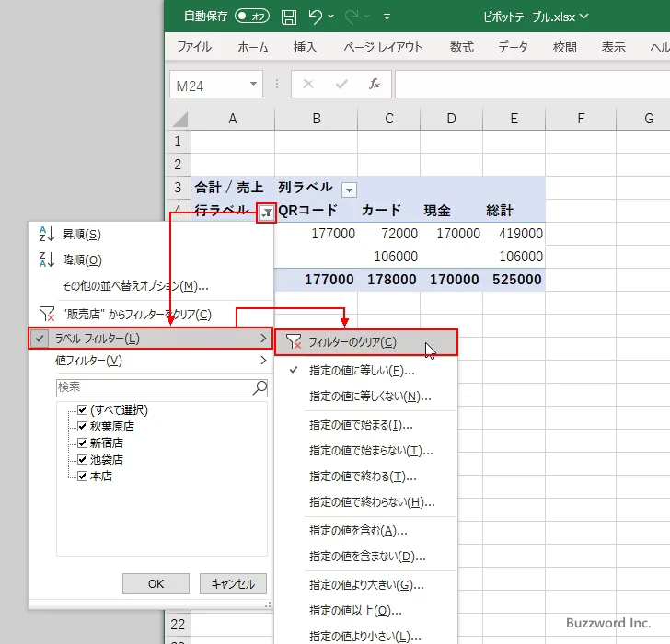Click the formula bar cancel X icon
The width and height of the screenshot is (670, 644).
pos(308,84)
